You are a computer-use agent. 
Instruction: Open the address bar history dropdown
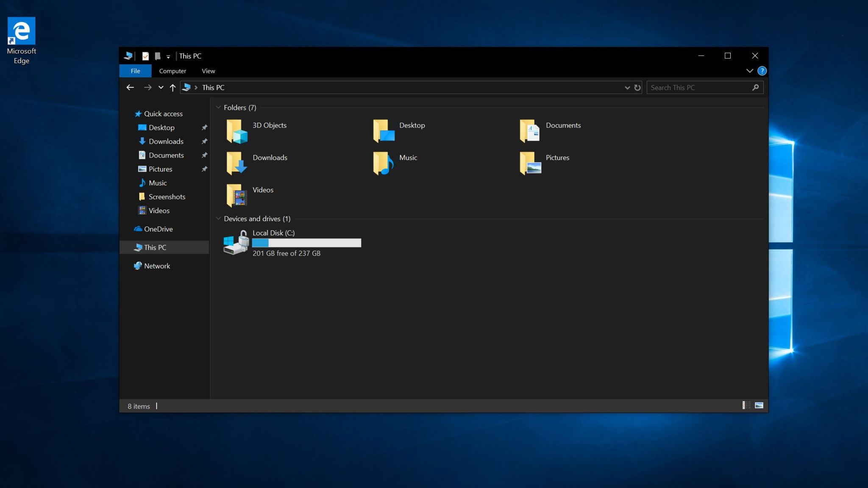click(627, 88)
